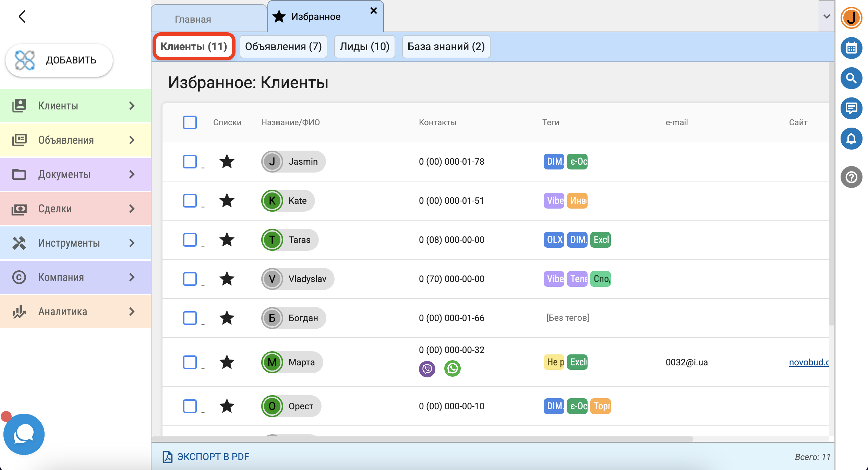Open the tabs dropdown chevron at top right
This screenshot has height=470, width=868.
click(827, 16)
